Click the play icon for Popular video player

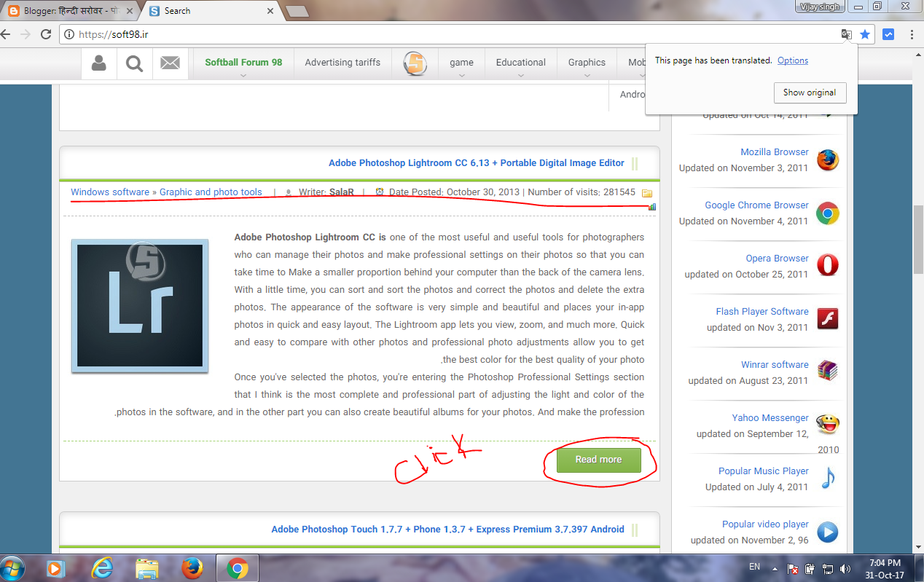(827, 532)
